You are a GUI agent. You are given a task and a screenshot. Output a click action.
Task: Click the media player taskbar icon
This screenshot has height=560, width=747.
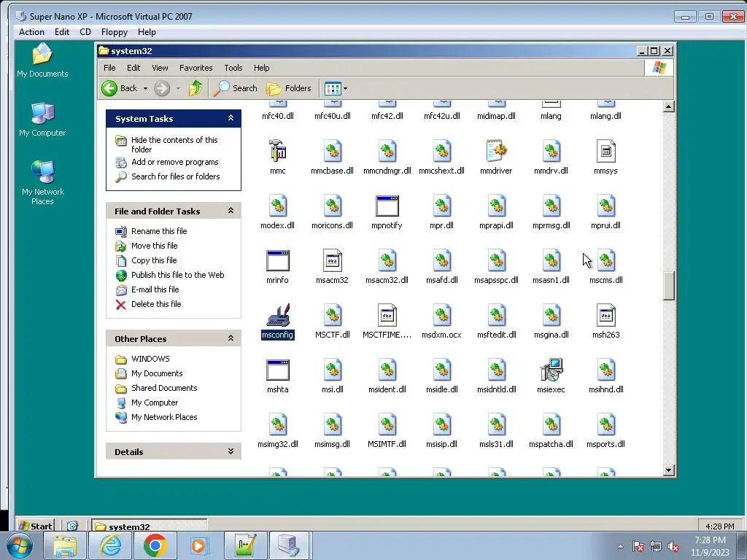pyautogui.click(x=198, y=545)
